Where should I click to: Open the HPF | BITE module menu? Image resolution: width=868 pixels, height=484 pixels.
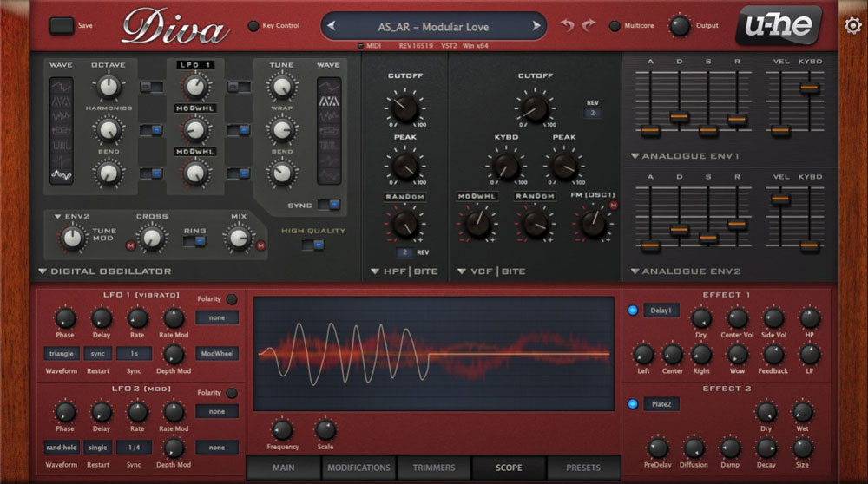404,271
